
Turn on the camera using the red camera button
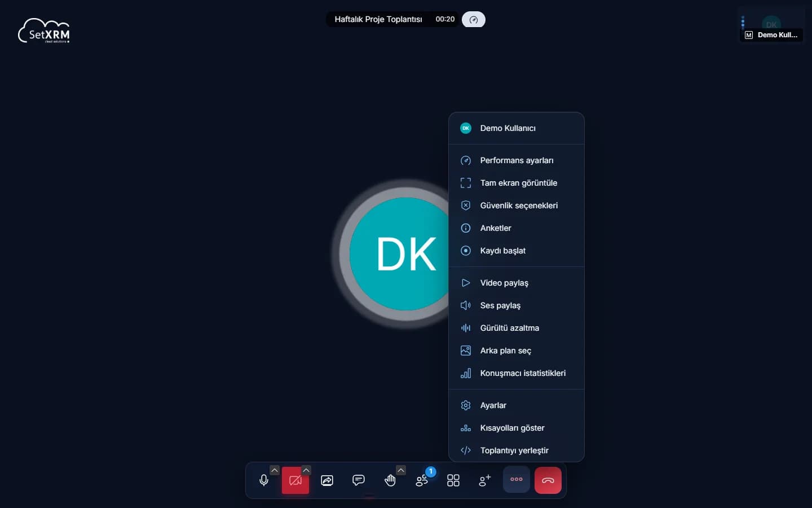click(295, 480)
